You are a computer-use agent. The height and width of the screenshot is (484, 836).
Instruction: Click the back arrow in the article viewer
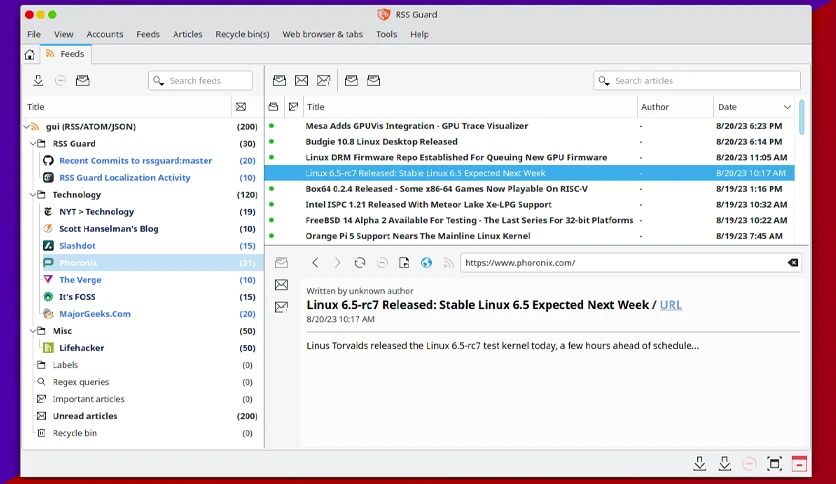(315, 263)
